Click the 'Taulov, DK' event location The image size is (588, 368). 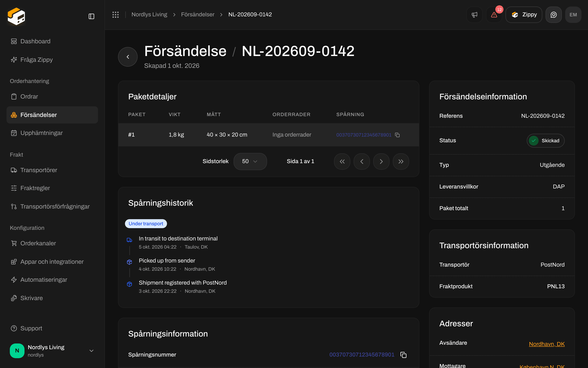(x=196, y=247)
